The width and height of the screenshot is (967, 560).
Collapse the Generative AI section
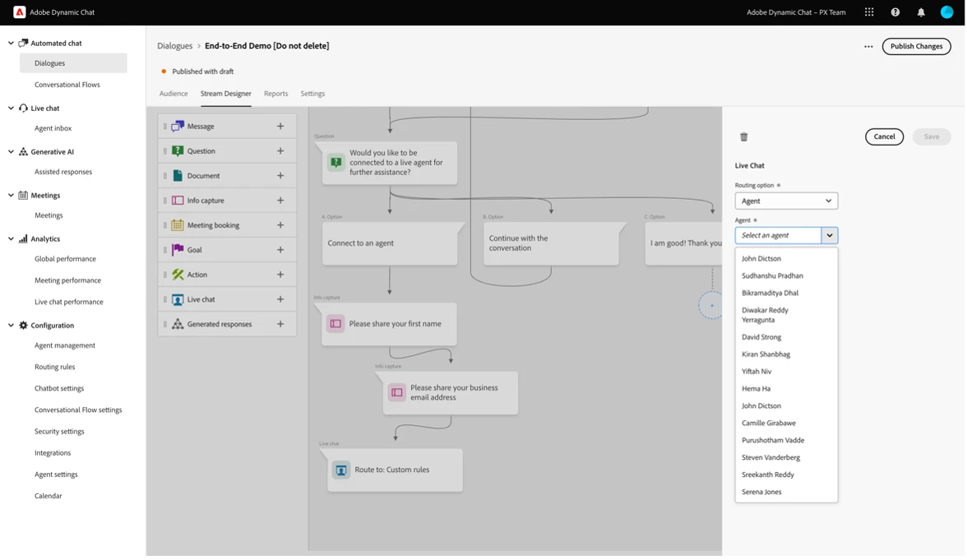click(12, 151)
